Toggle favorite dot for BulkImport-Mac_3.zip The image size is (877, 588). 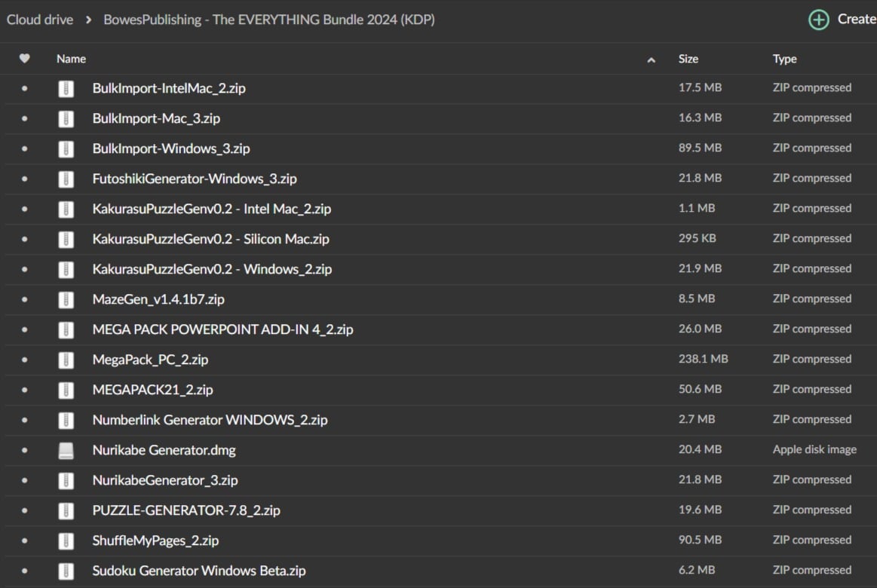(24, 118)
